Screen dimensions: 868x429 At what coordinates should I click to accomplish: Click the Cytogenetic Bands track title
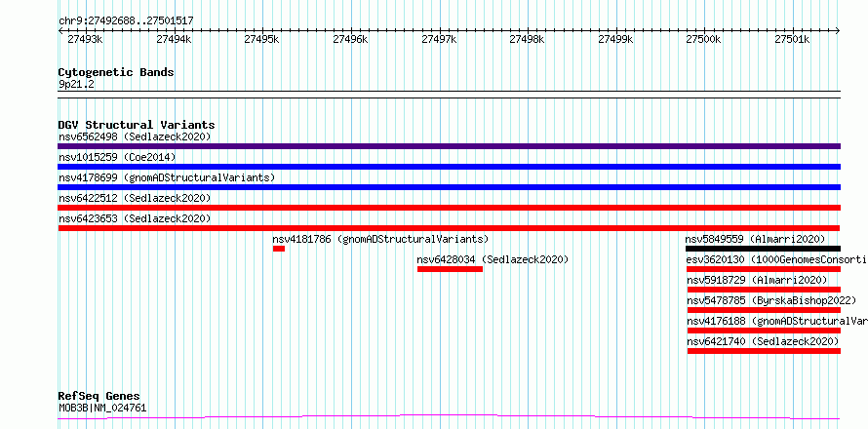coord(116,72)
